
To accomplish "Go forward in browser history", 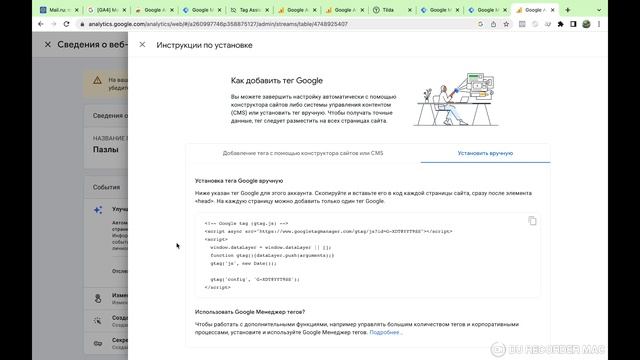I will tap(53, 24).
